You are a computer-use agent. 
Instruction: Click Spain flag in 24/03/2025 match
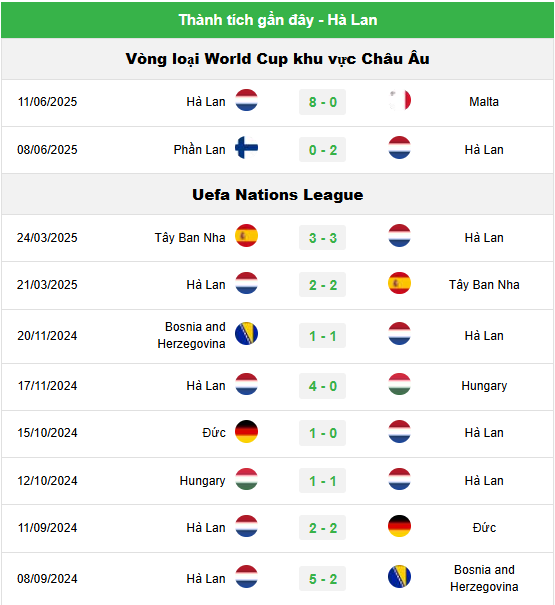pyautogui.click(x=246, y=236)
